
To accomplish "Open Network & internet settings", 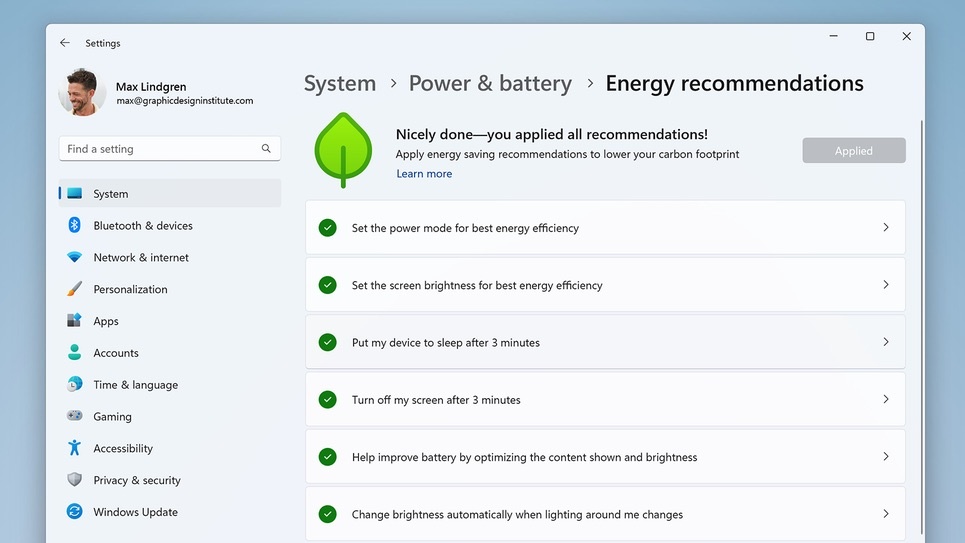I will pyautogui.click(x=170, y=257).
